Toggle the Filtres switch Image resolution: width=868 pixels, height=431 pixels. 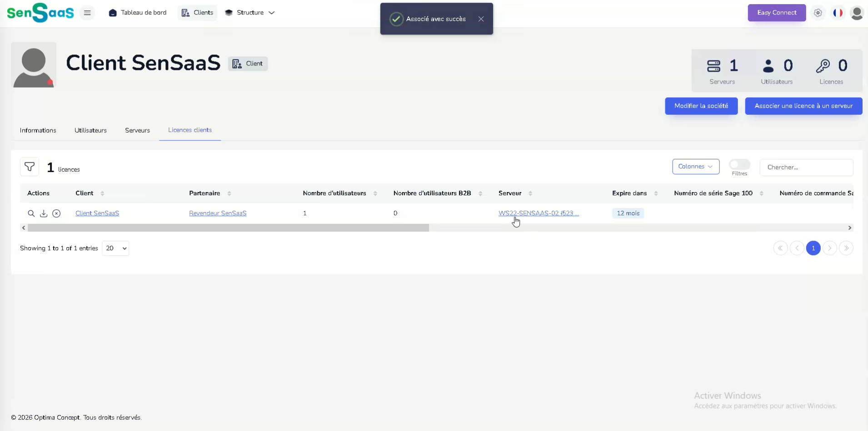(x=739, y=164)
